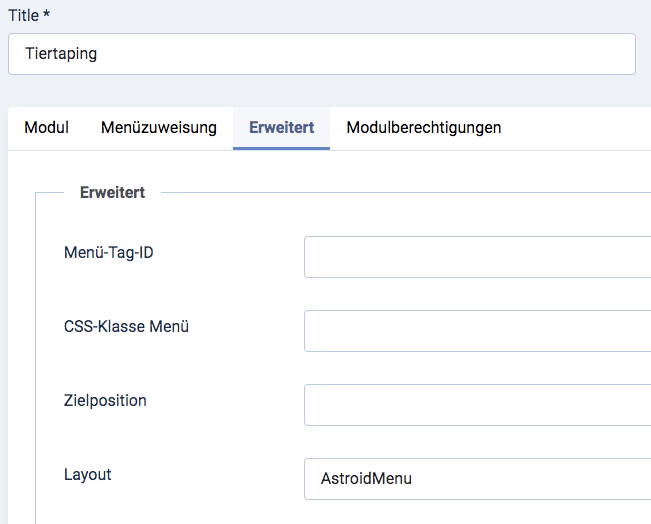
Task: Select the CSS-Klasse Menü label text
Action: tap(126, 327)
